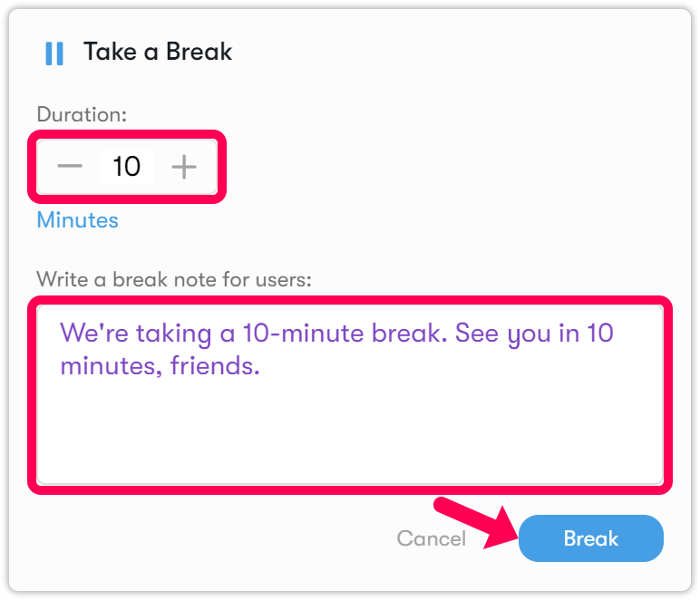Click the word "See" in the break note
Image resolution: width=700 pixels, height=600 pixels.
[x=476, y=333]
